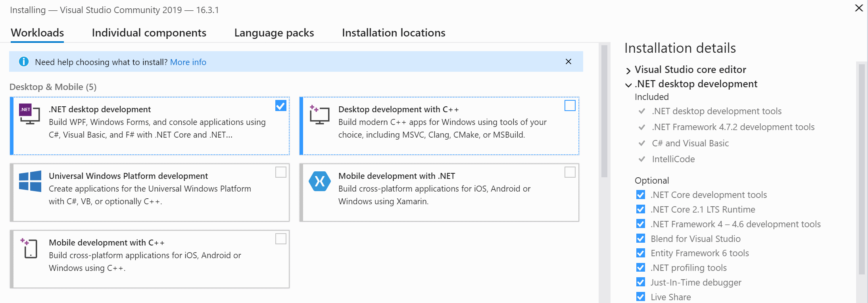Dismiss the help banner with its X
Image resolution: width=868 pixels, height=303 pixels.
[x=568, y=61]
